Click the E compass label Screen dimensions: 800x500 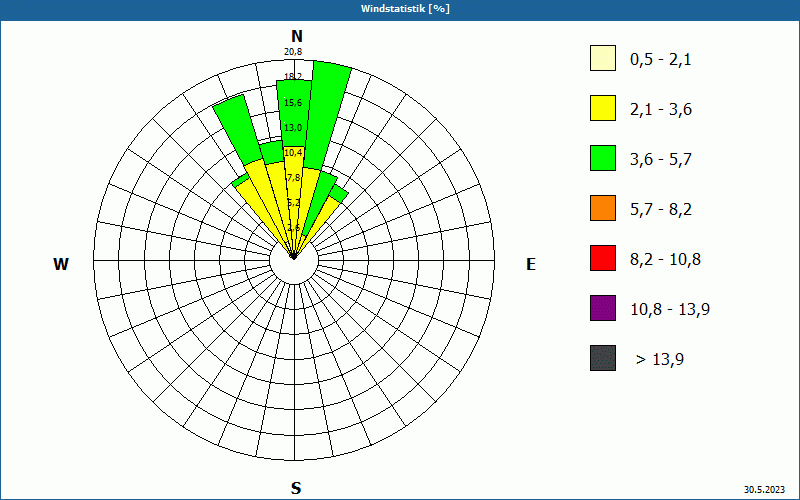click(531, 264)
